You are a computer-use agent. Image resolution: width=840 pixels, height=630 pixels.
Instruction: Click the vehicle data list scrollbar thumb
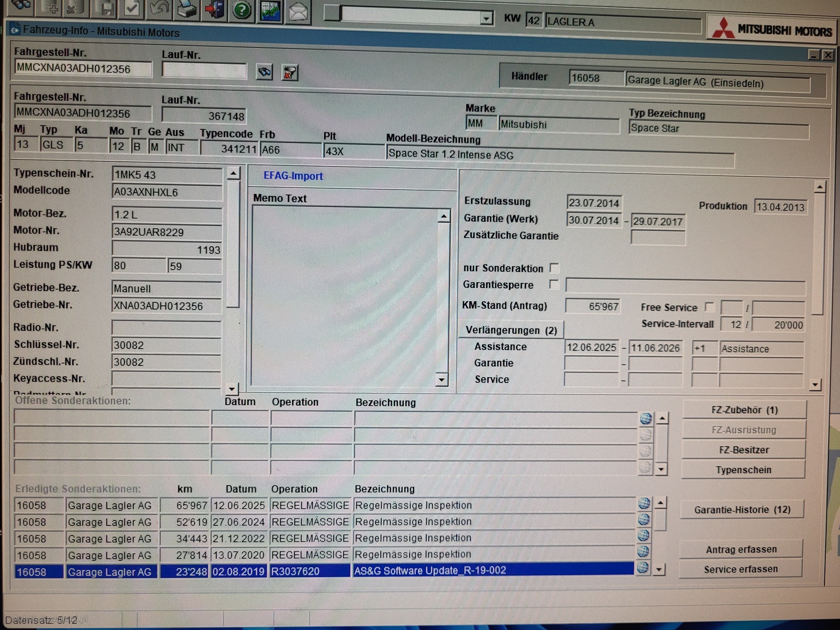pyautogui.click(x=234, y=244)
